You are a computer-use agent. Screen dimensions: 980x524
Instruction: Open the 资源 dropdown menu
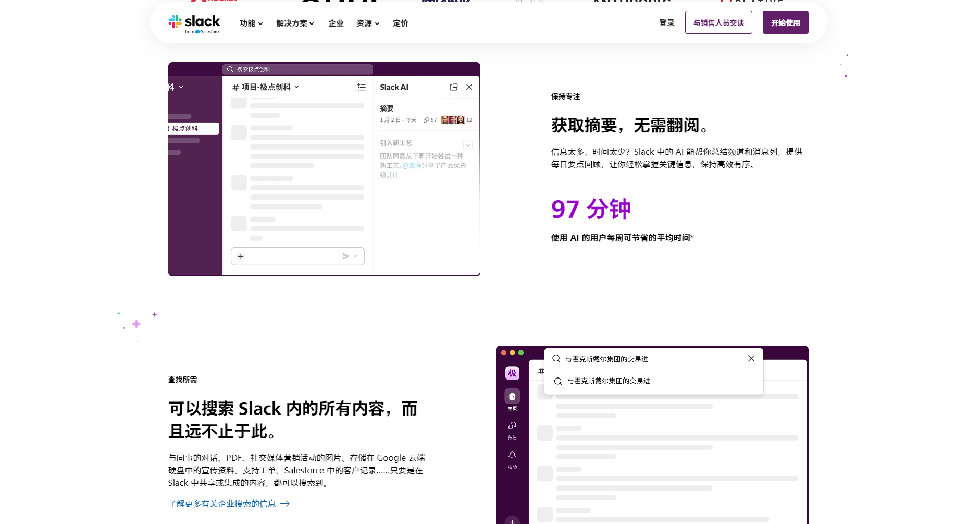click(368, 23)
